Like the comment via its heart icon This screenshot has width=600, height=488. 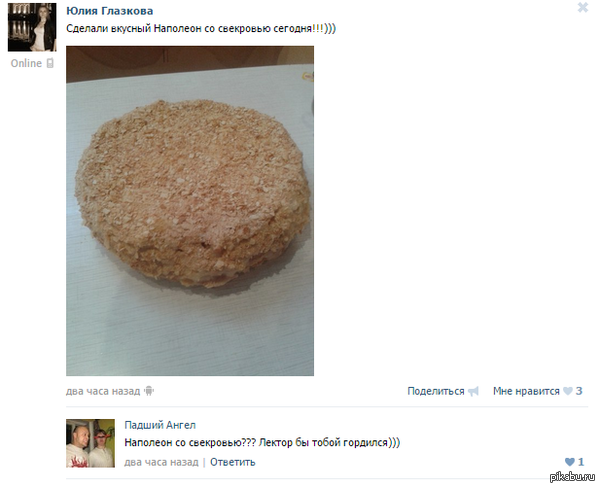coord(570,462)
